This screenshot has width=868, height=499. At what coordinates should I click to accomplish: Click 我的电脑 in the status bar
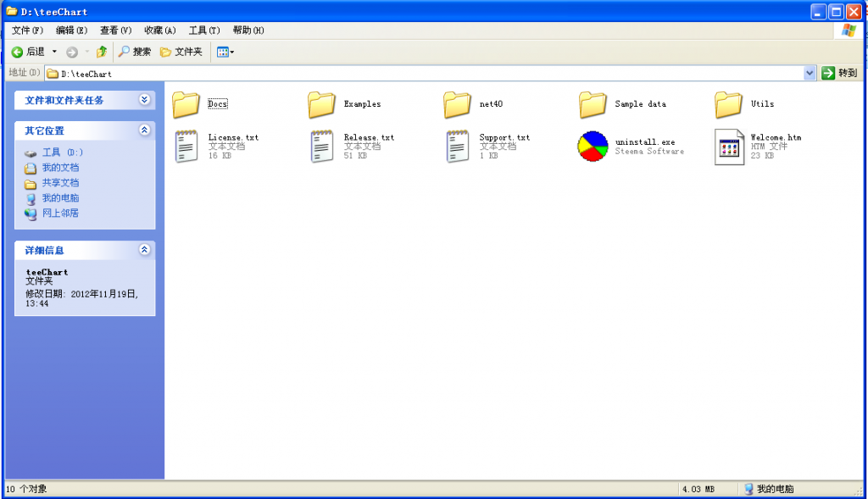tap(769, 489)
